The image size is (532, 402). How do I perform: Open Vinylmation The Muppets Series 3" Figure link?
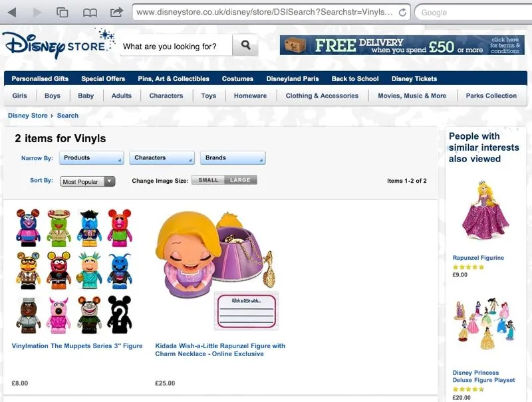77,346
